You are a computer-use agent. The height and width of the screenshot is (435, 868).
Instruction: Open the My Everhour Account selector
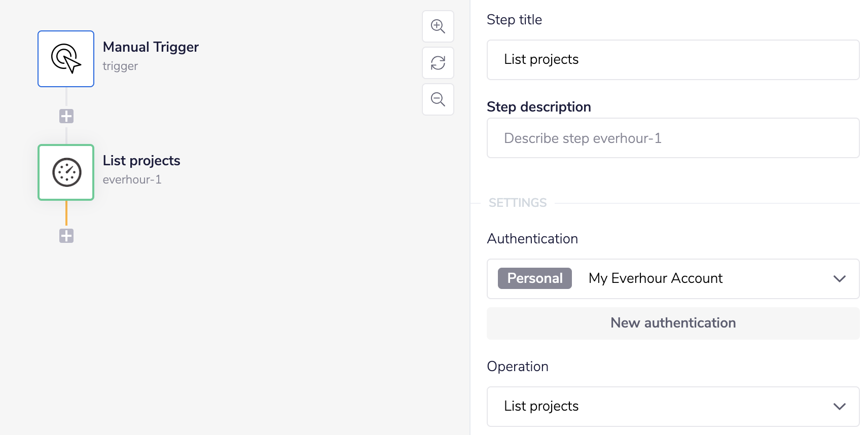click(x=655, y=278)
